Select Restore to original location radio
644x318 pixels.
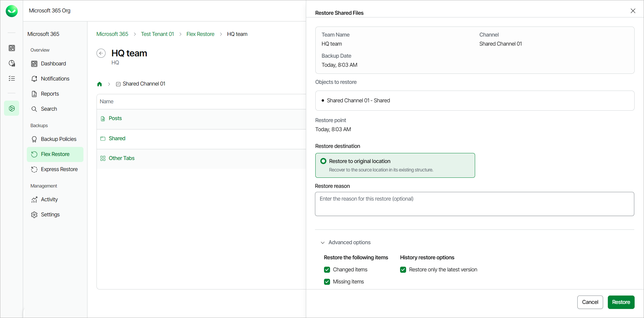point(323,161)
